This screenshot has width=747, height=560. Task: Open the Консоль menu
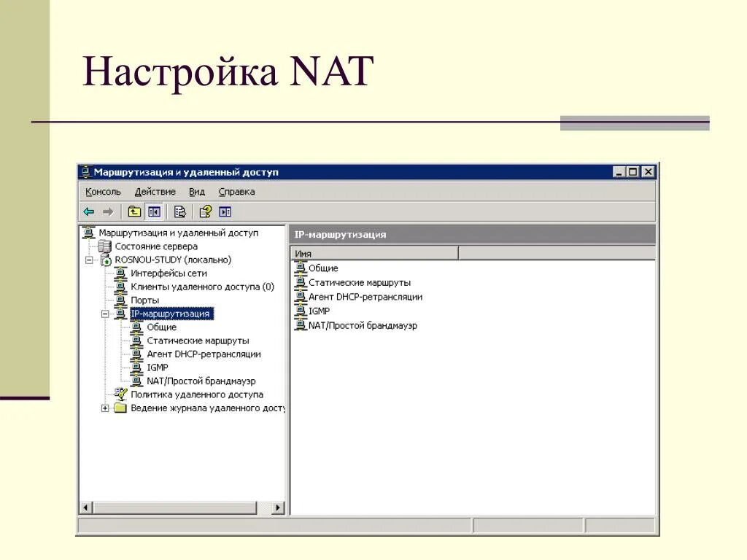(103, 192)
